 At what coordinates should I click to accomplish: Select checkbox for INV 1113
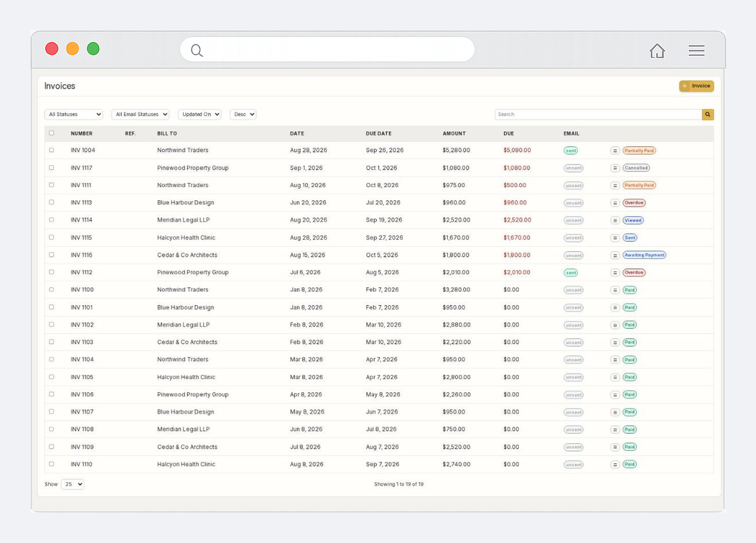(x=51, y=202)
